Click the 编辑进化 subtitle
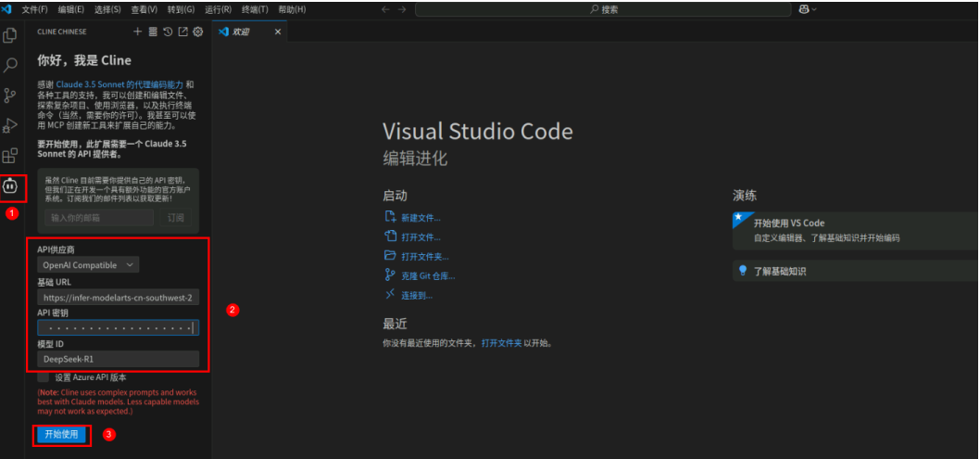Screen dimensions: 980x459 pyautogui.click(x=415, y=159)
